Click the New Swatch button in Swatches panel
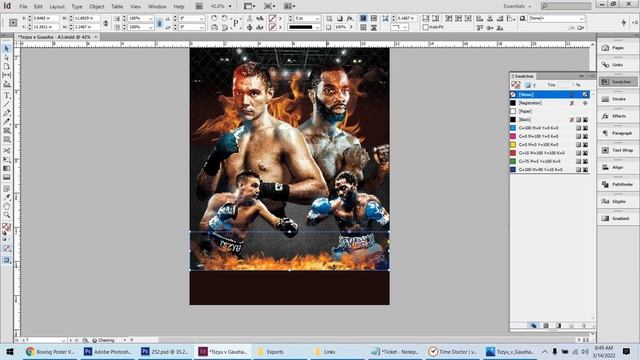Viewport: 640px width, 360px height. [x=571, y=326]
